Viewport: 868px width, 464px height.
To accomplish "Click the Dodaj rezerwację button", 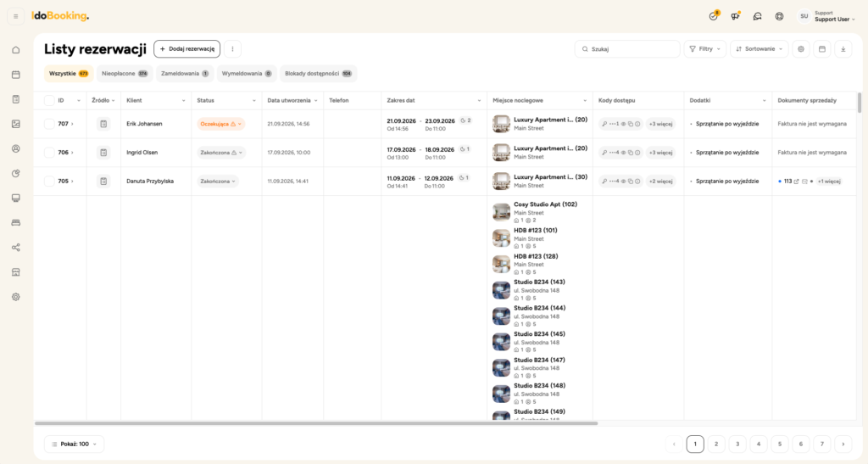I will point(187,48).
